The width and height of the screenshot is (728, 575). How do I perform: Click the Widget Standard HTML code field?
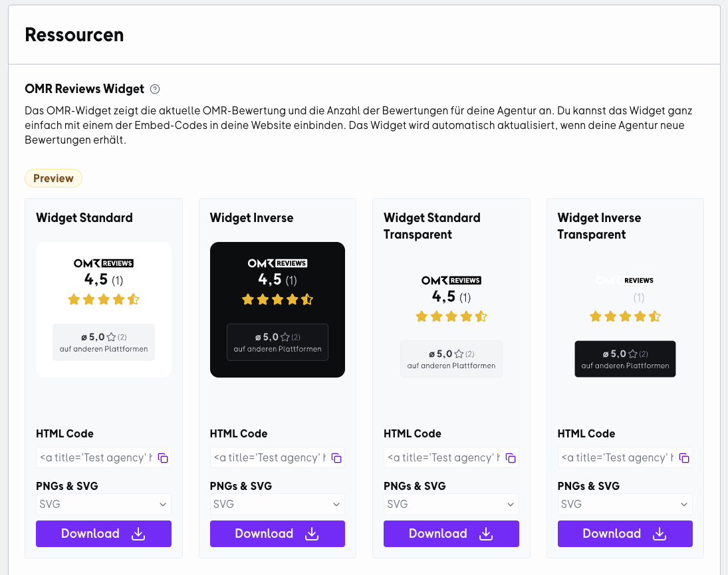click(96, 457)
